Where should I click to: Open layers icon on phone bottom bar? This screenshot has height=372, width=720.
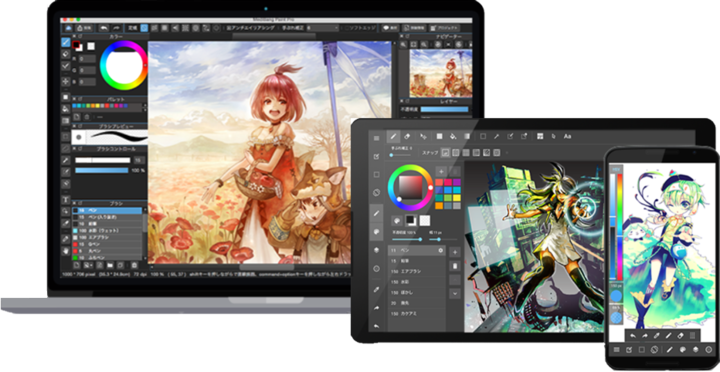coord(696,350)
